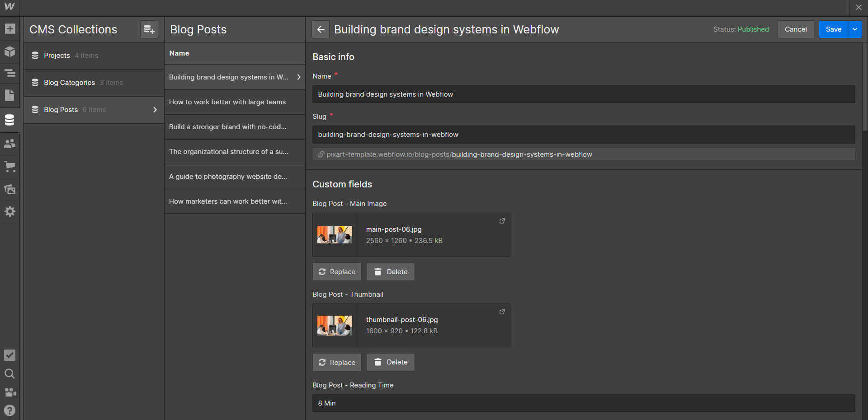Create a new collection with the add icon
Viewport: 868px width, 420px height.
149,29
